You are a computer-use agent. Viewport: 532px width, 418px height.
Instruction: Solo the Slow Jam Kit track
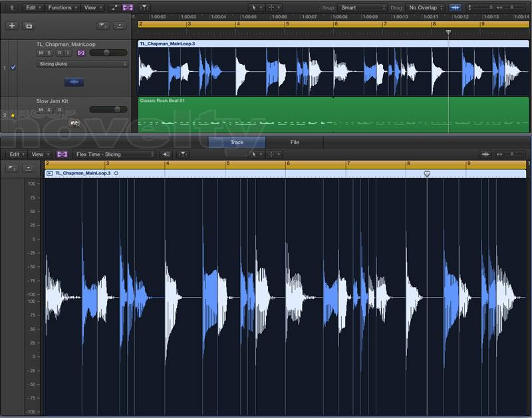(50, 110)
